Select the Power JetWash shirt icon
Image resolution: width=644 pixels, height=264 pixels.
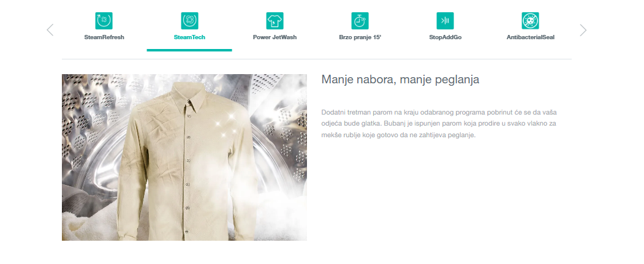(x=275, y=21)
